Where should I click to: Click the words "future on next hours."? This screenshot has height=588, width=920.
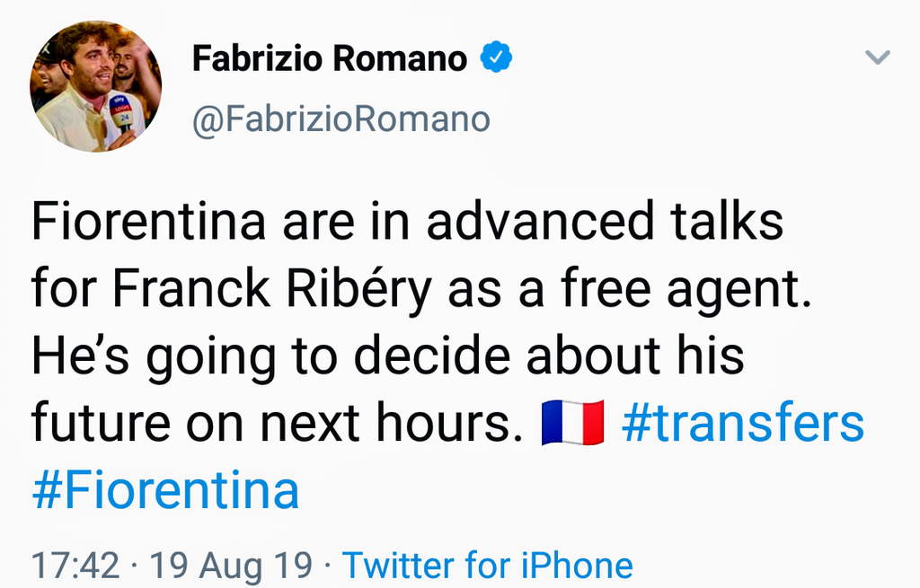277,424
